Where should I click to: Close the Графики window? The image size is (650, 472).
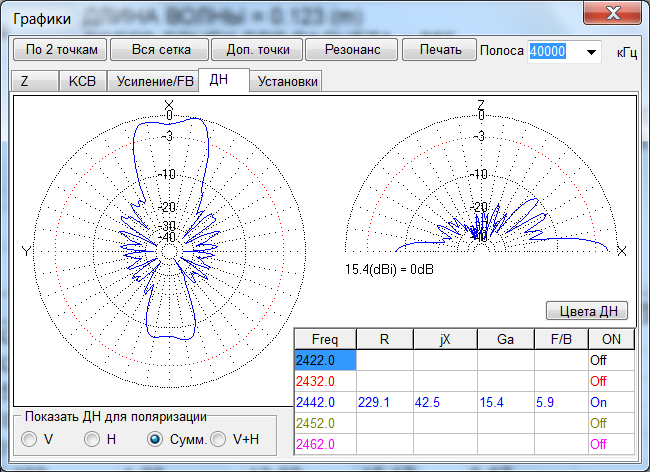tap(612, 14)
